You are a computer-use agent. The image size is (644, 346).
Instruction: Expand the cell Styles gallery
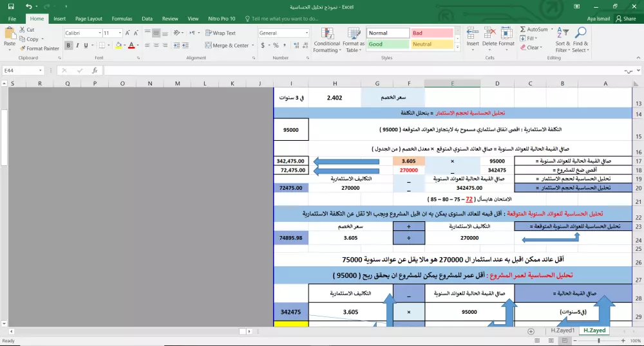(457, 47)
